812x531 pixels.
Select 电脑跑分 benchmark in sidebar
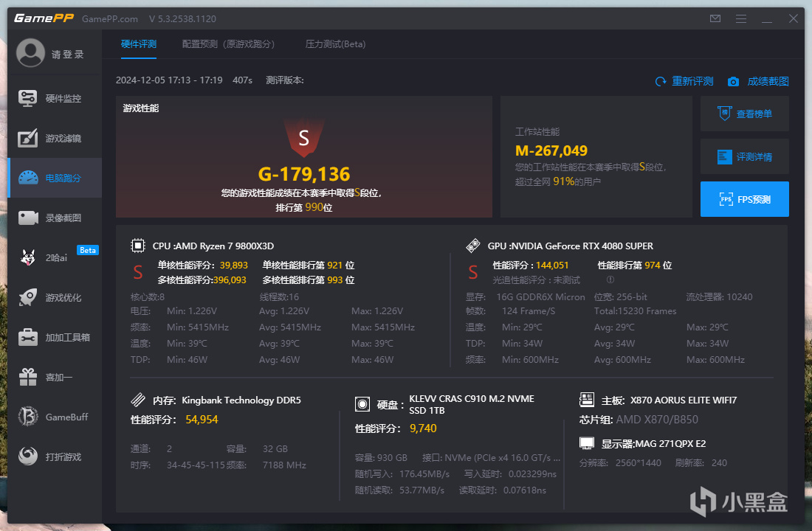tap(55, 178)
